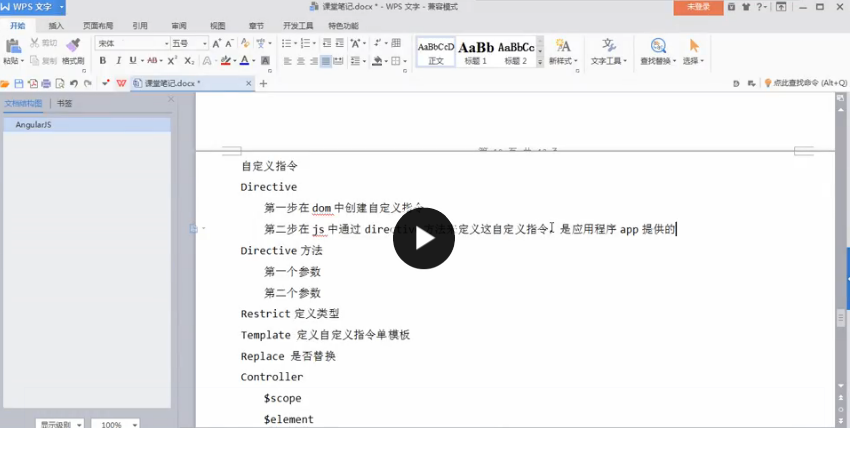Open the font color A dropdown arrow

point(253,61)
